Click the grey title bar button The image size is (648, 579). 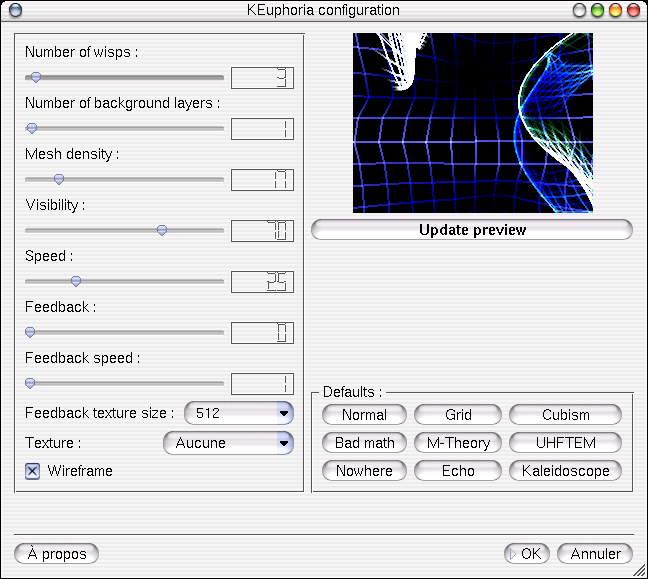click(x=579, y=10)
